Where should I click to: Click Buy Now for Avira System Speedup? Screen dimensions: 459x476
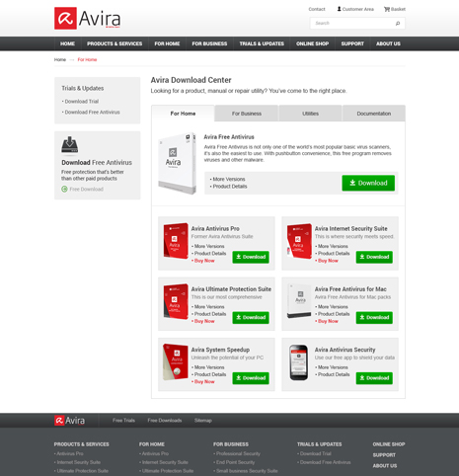[204, 382]
